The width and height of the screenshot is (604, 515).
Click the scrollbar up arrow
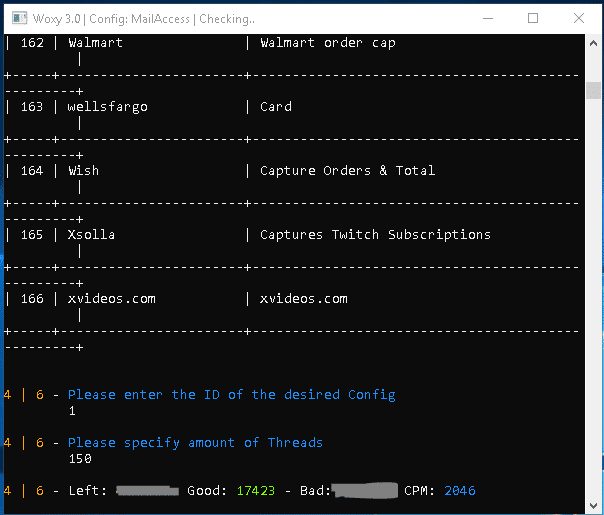[x=594, y=44]
